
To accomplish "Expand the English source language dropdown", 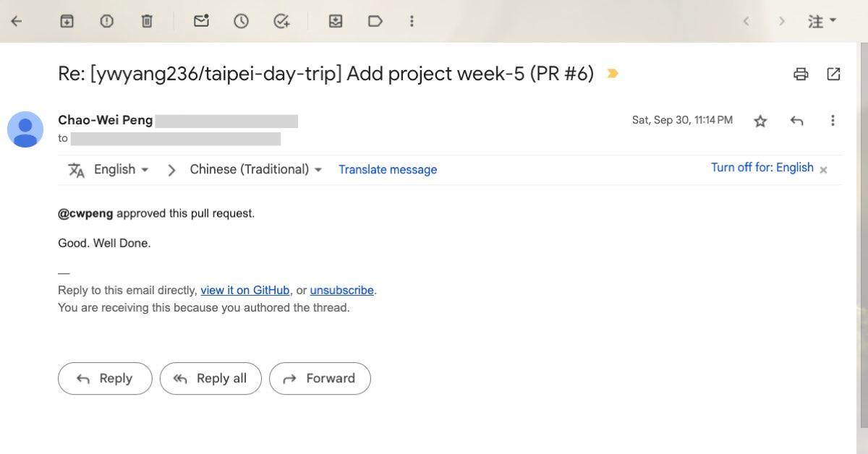I will [121, 169].
